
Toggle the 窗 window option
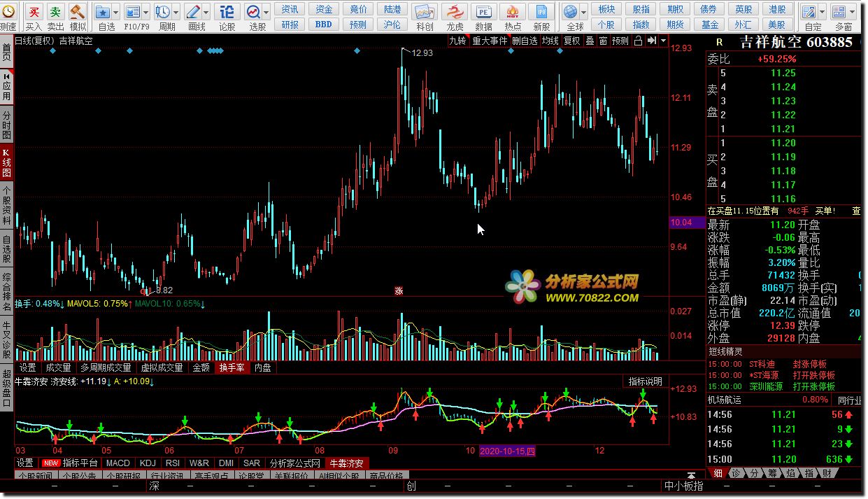tap(603, 41)
